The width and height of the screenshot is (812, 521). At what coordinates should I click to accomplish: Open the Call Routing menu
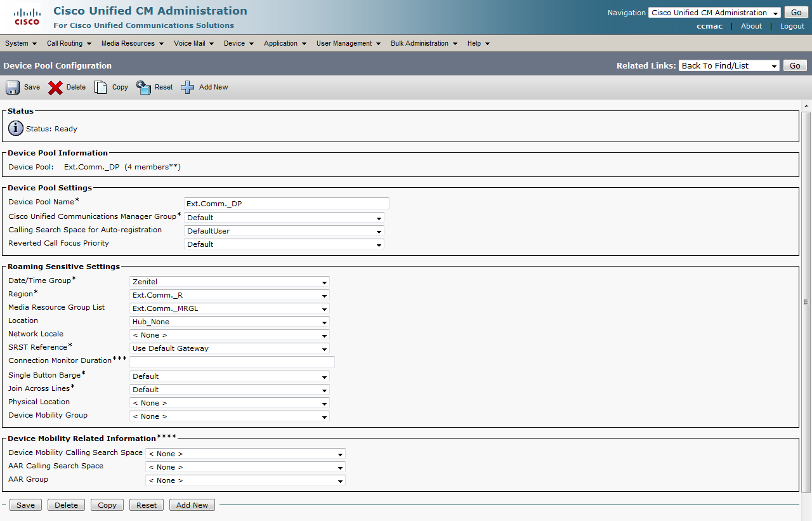click(69, 44)
